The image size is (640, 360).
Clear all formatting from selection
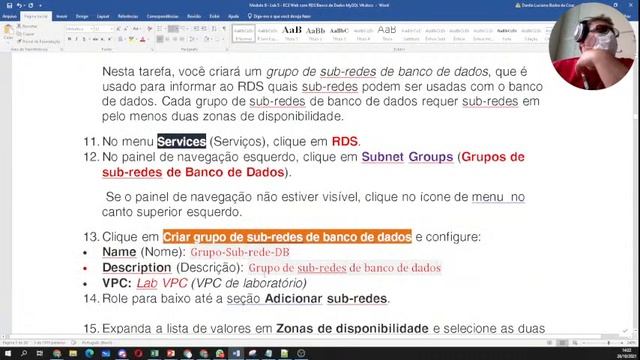pos(149,29)
